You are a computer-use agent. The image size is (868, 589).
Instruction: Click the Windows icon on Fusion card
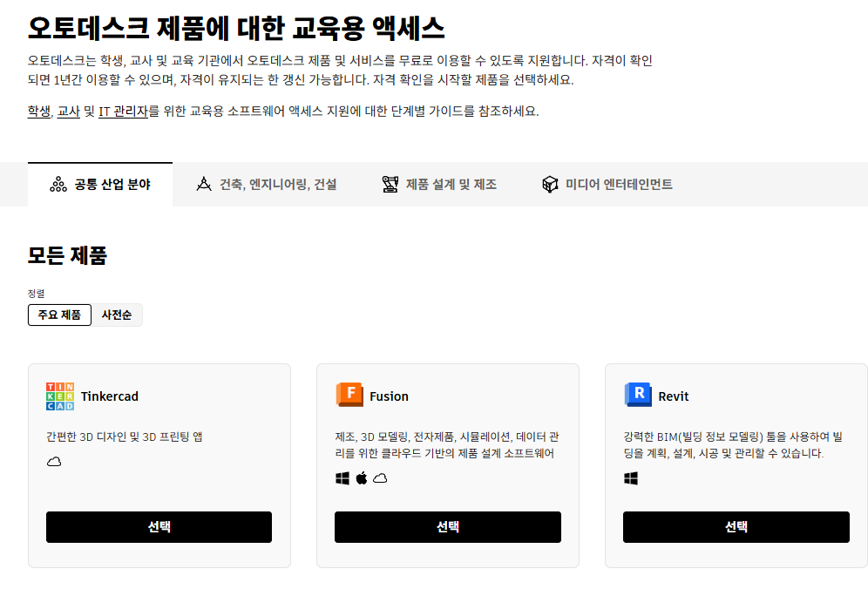tap(342, 478)
